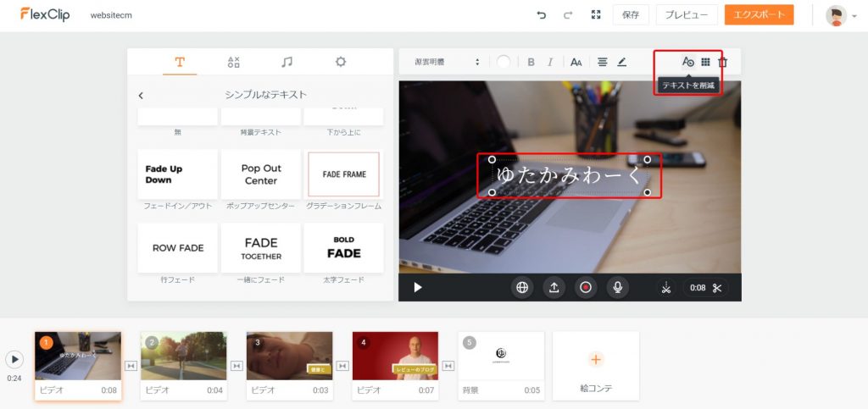Click the text timing icon in the toolbar
The width and height of the screenshot is (868, 409).
click(688, 62)
